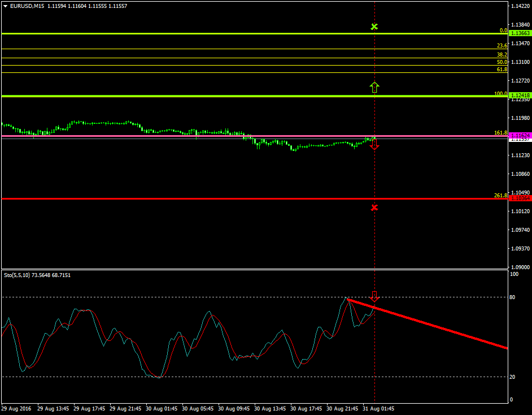Click the green 1.12418 price label
Screen dimensions: 532x415
point(519,96)
